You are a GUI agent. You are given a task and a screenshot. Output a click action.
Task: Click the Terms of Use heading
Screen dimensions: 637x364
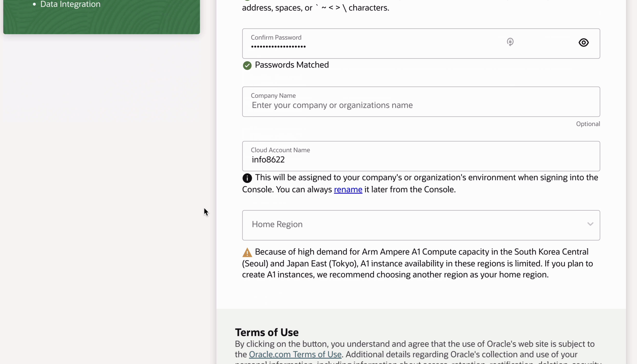267,332
